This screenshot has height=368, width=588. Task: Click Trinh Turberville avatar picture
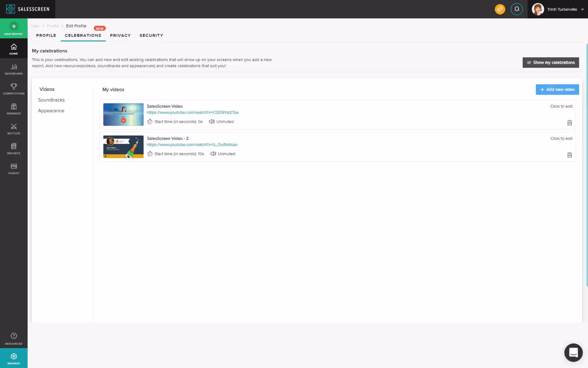tap(538, 9)
